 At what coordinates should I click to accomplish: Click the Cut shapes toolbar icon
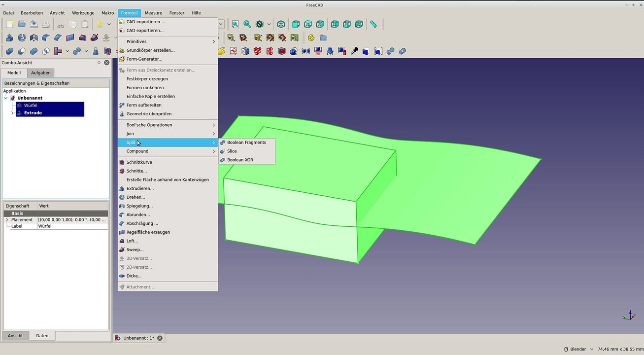pos(22,51)
